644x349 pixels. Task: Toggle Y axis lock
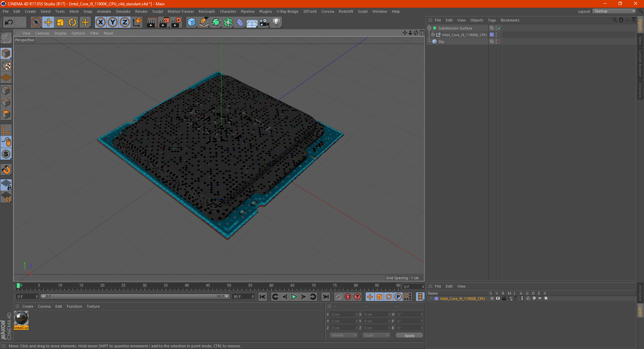113,22
